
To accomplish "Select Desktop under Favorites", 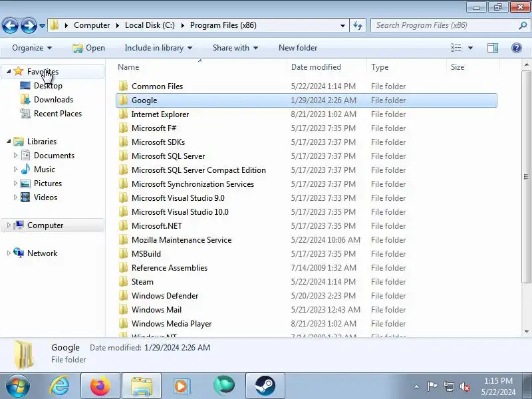I will click(48, 86).
